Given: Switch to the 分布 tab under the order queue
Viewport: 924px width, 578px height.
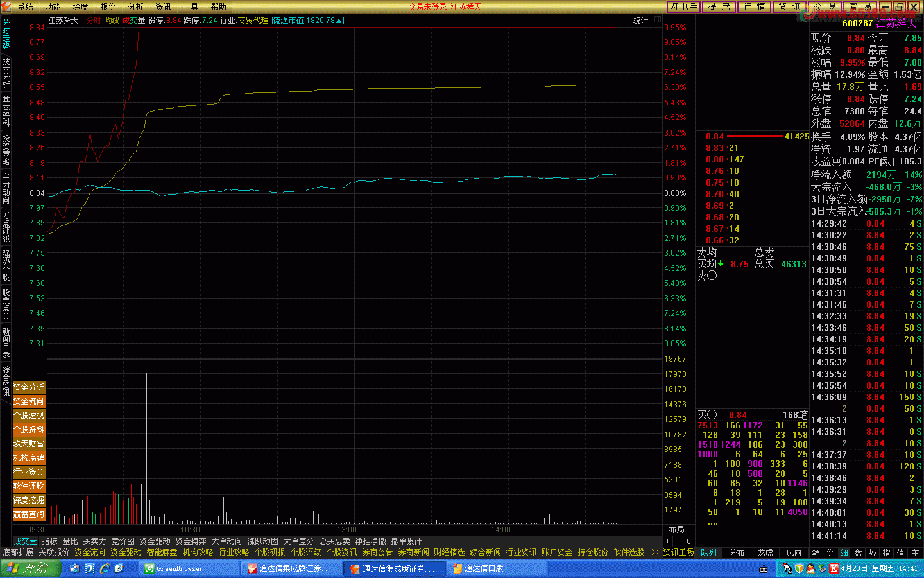Looking at the screenshot, I should (x=737, y=552).
